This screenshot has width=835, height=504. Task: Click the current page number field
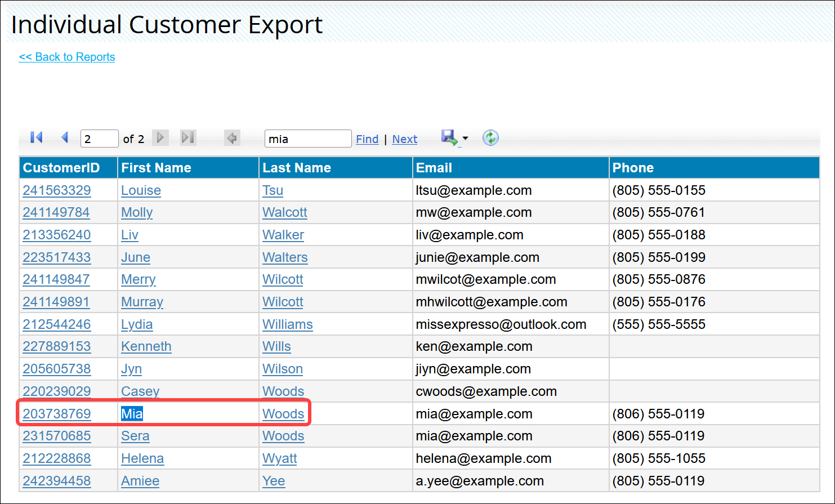pyautogui.click(x=100, y=139)
